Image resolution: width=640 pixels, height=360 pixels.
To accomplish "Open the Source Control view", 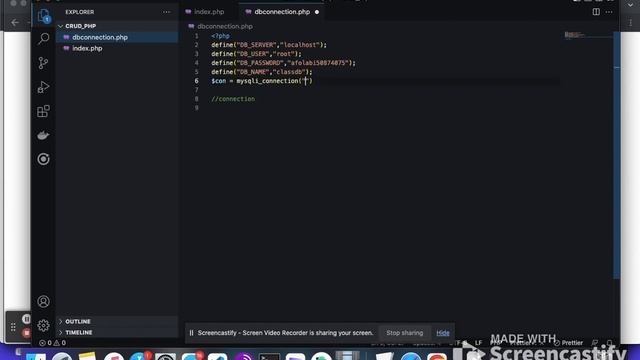I will click(x=43, y=63).
